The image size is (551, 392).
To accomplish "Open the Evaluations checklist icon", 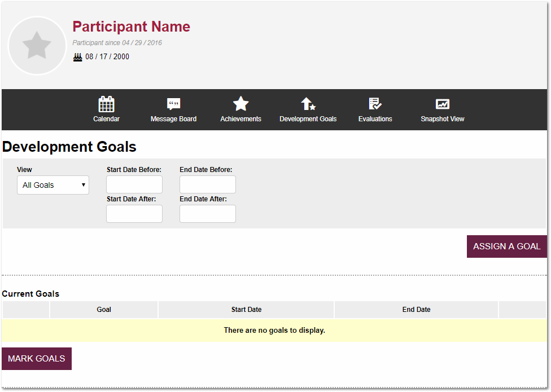I will (375, 104).
